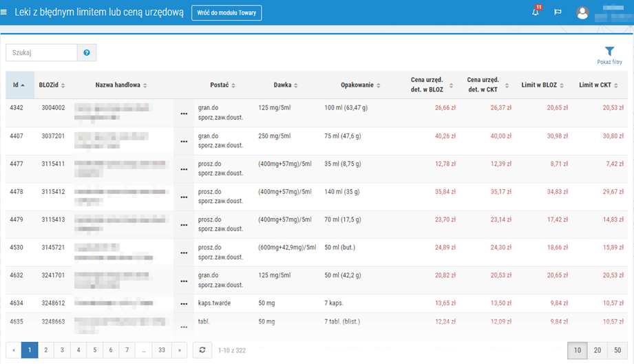Image resolution: width=634 pixels, height=364 pixels.
Task: Click limit cell 17,42 zł
Action: 558,220
